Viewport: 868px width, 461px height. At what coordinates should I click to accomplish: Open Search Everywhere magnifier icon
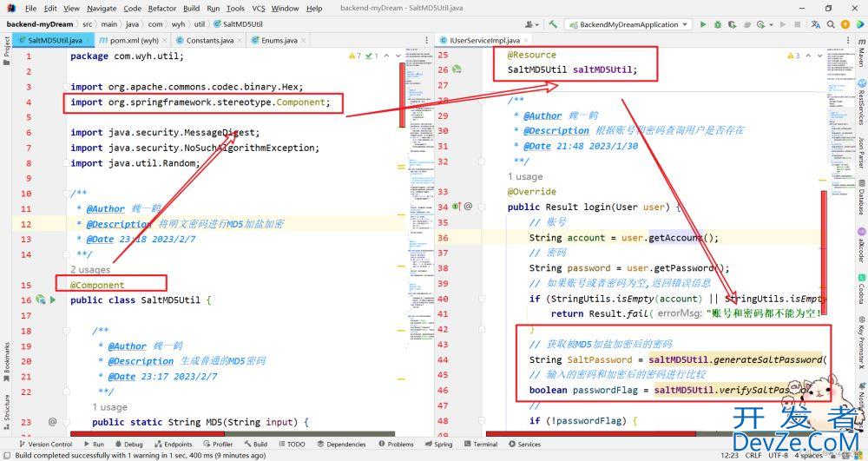(831, 24)
